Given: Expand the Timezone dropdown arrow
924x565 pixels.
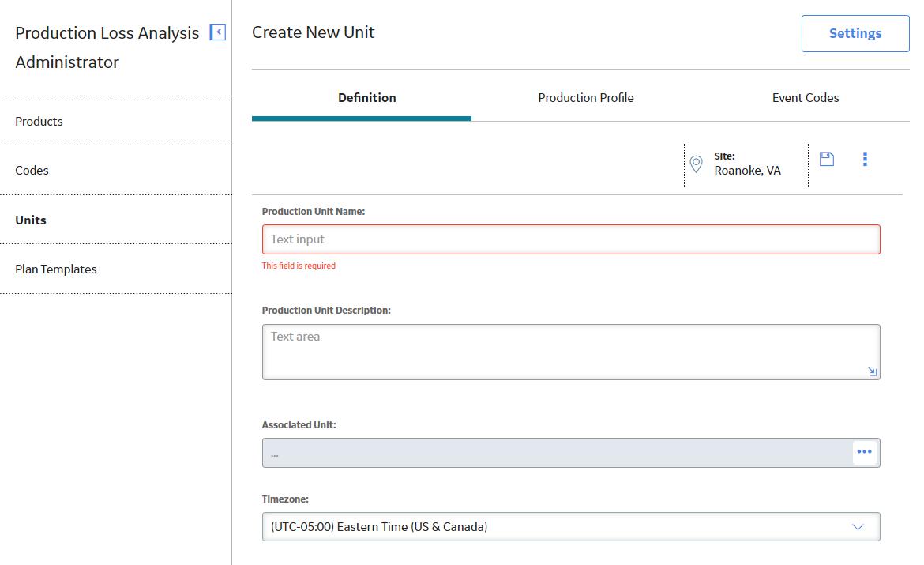Looking at the screenshot, I should coord(858,526).
